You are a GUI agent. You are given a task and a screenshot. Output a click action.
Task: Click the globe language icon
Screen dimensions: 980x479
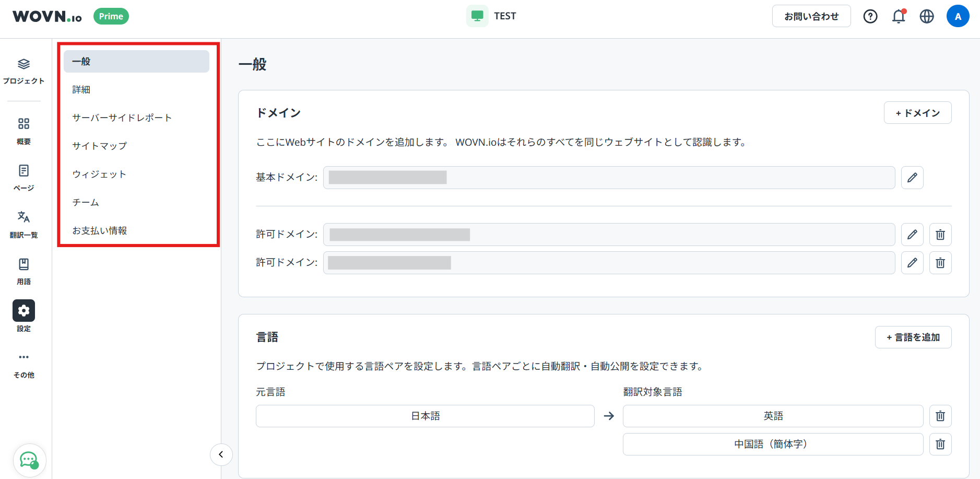pos(927,16)
